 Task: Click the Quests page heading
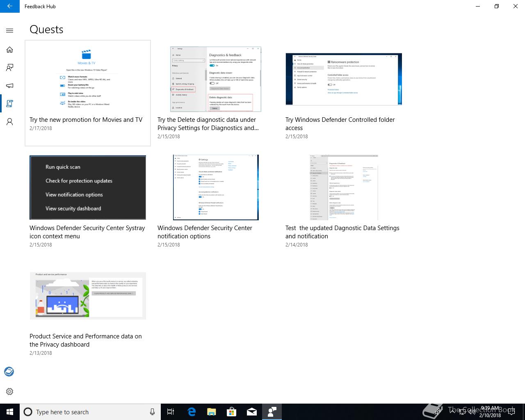[x=46, y=30]
